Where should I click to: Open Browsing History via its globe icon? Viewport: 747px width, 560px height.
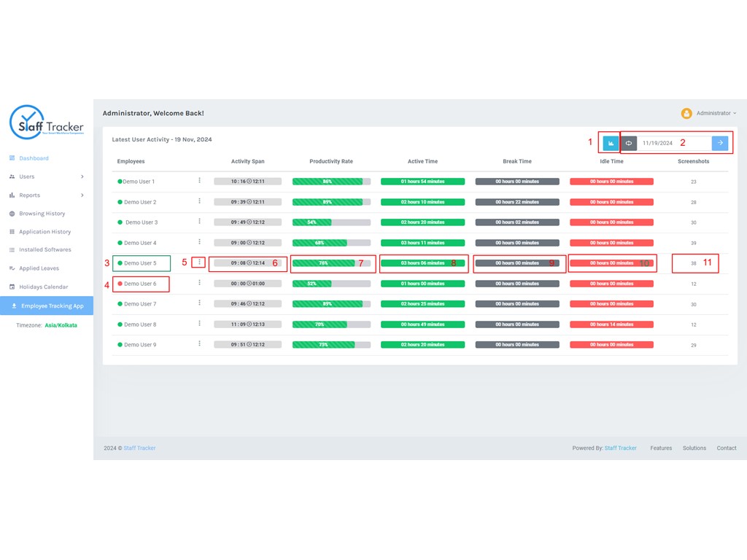[x=12, y=213]
